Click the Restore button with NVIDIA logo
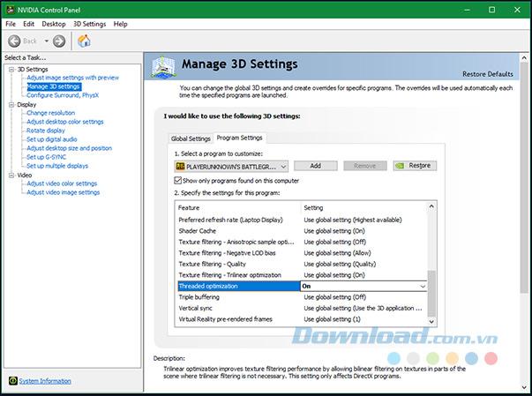 [x=413, y=166]
